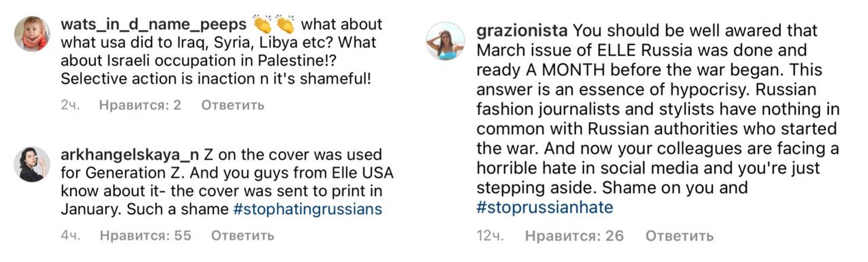Follow the #stoprussianhate hashtag link
868x262 pixels.
coord(545,207)
